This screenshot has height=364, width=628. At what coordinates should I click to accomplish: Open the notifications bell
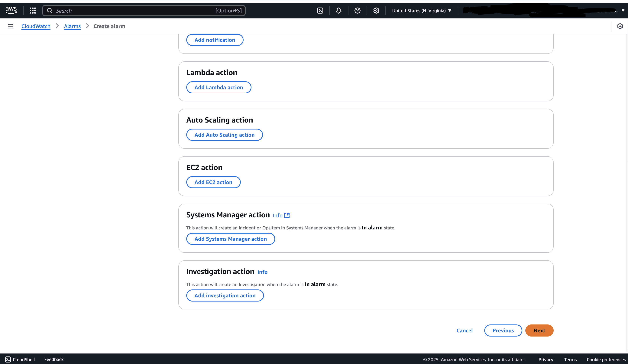point(338,11)
